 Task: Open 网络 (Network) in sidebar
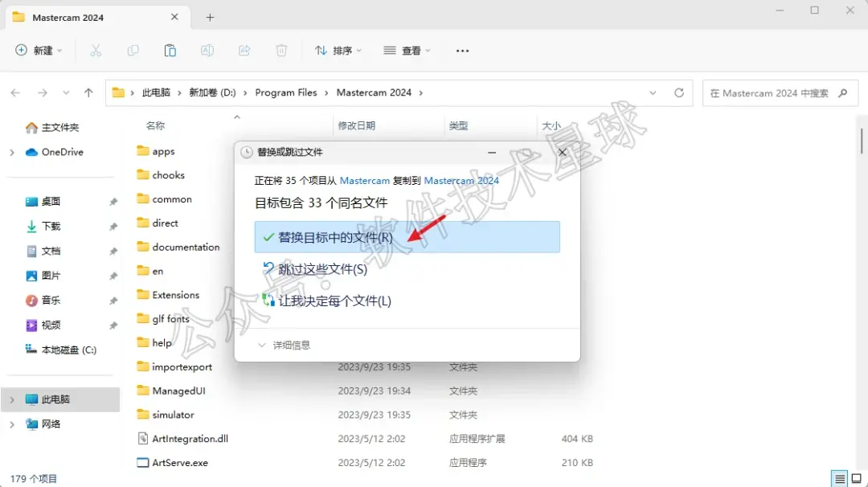click(x=51, y=424)
